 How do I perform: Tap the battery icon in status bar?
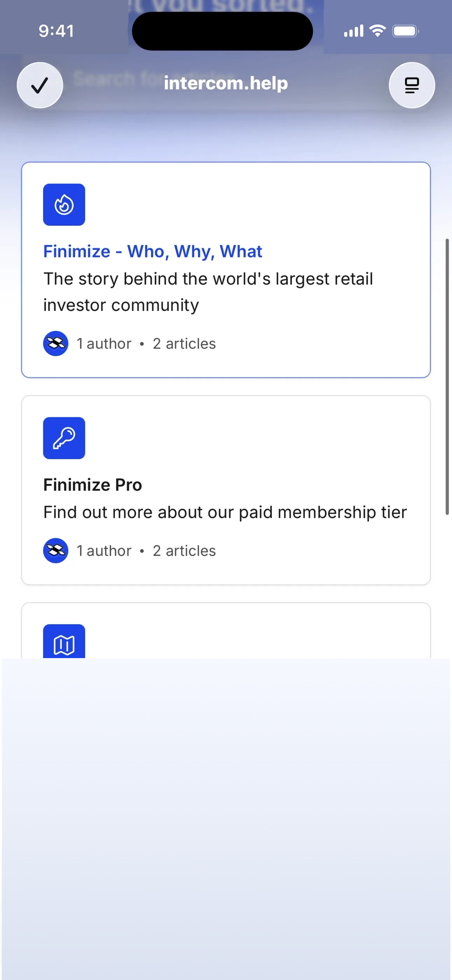point(406,31)
